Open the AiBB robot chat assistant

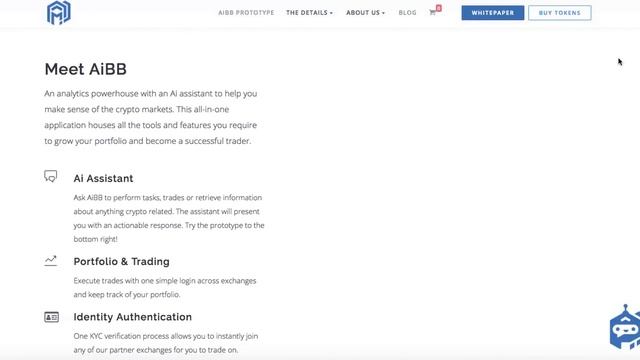click(x=625, y=328)
